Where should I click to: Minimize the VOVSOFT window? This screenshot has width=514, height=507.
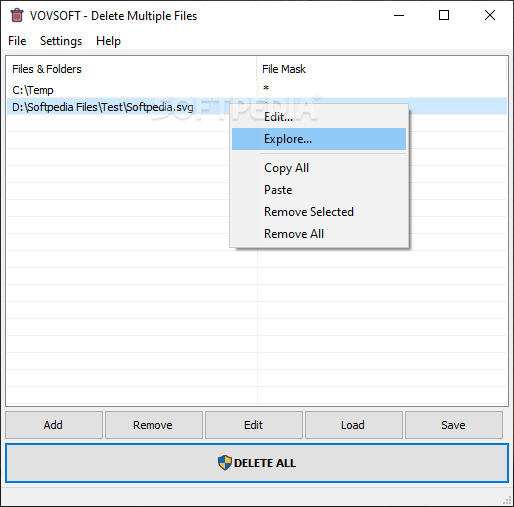399,15
